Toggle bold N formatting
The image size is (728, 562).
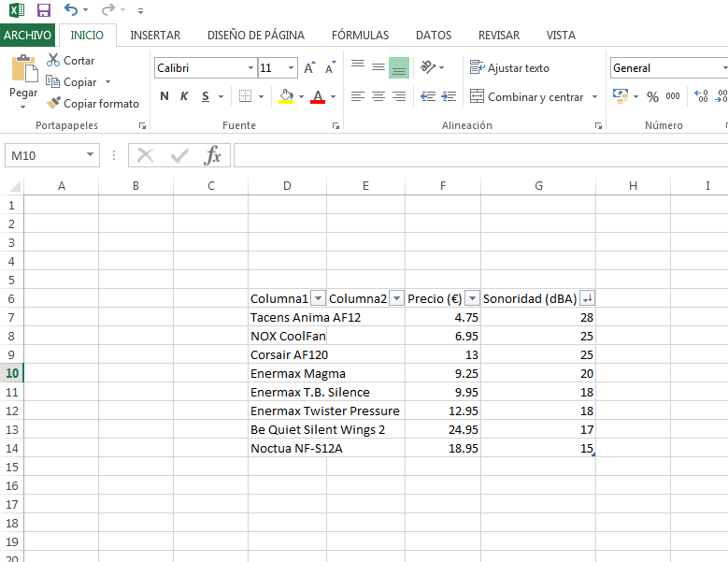pos(164,96)
